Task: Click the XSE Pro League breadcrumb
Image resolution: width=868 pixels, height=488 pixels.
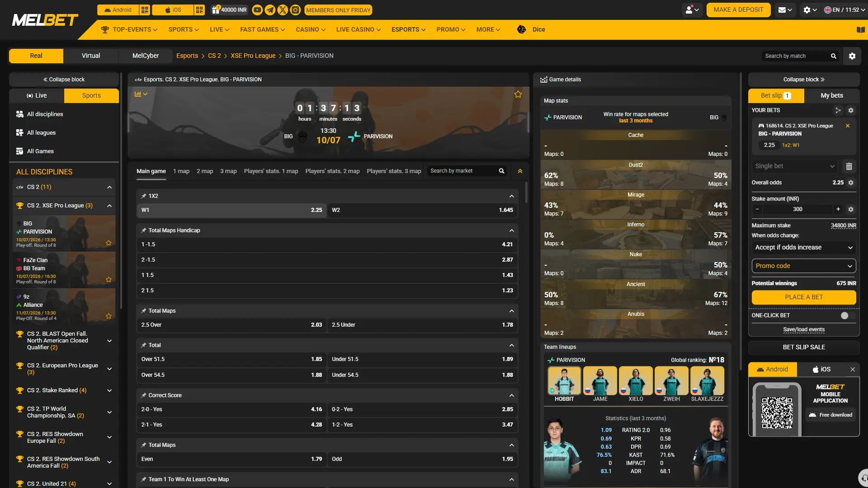Action: pyautogui.click(x=253, y=56)
